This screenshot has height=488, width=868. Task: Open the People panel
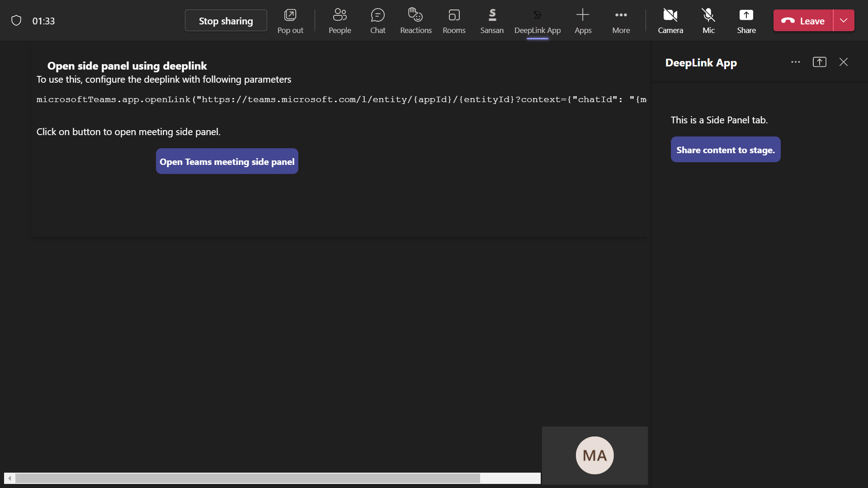click(x=340, y=21)
